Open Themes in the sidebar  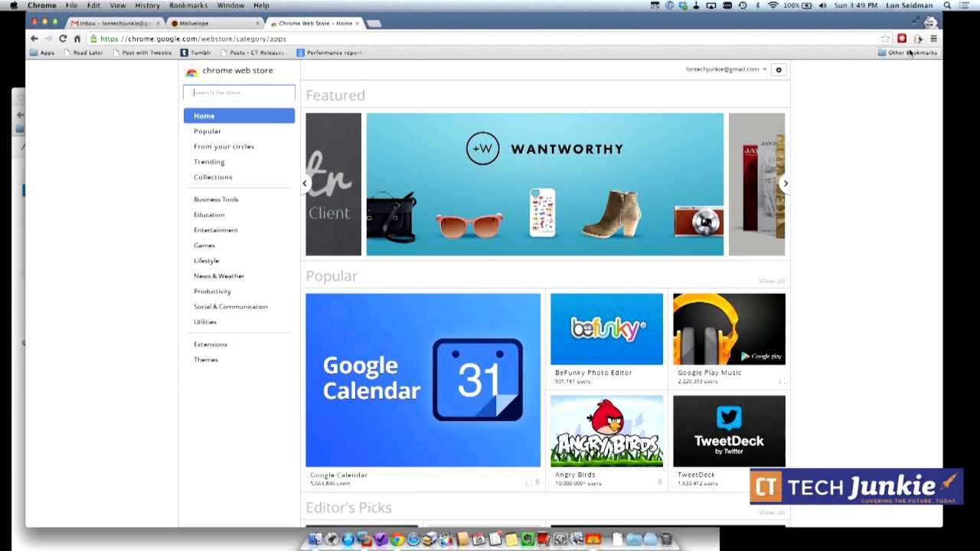(206, 359)
